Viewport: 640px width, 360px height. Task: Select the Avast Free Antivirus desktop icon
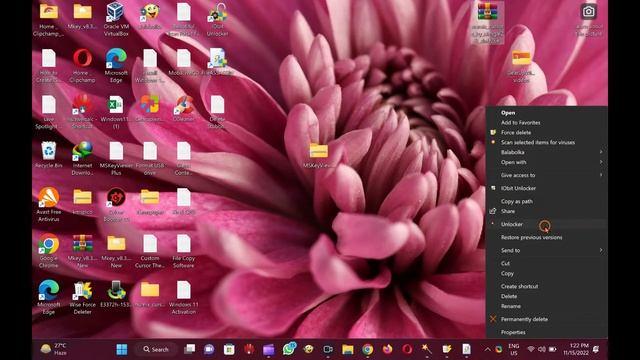coord(49,204)
